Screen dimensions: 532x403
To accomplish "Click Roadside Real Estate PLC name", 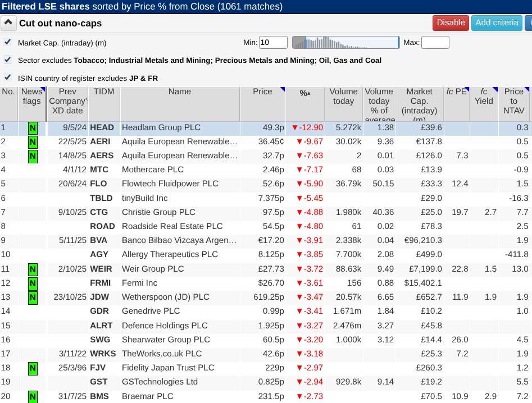I will [x=172, y=226].
